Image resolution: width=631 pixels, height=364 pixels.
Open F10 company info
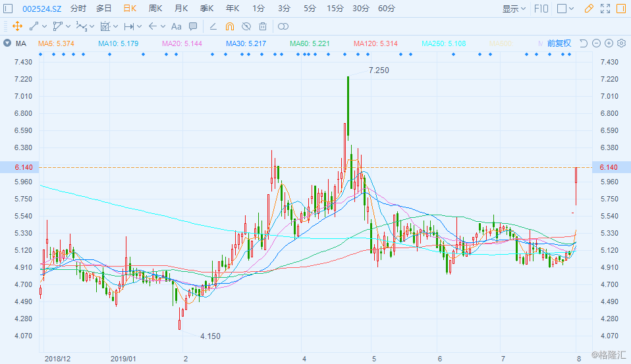[541, 9]
